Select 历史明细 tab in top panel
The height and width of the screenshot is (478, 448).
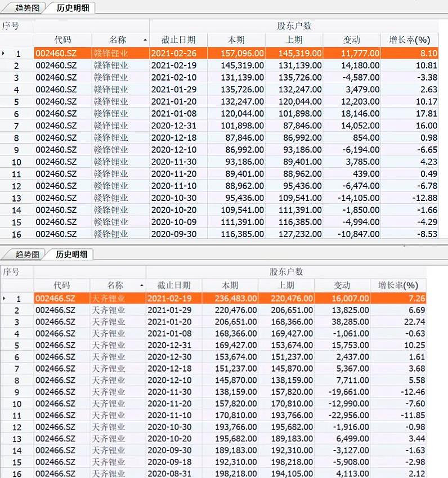click(x=73, y=8)
